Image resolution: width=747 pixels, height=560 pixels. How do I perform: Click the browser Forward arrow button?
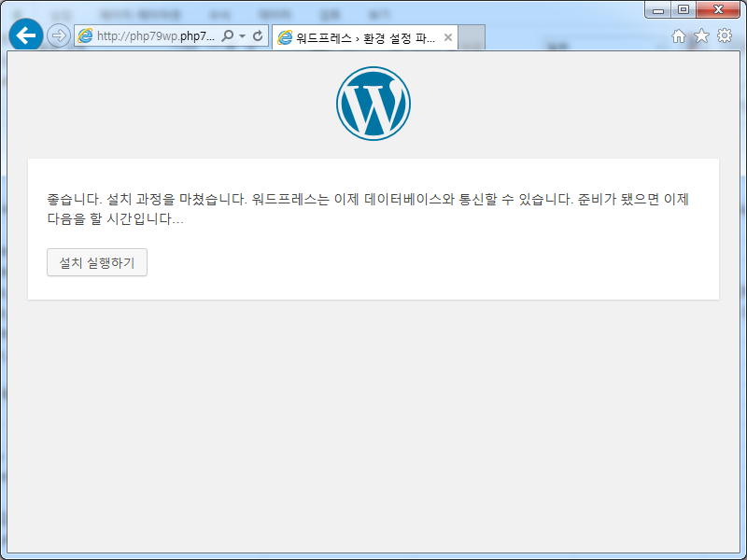(59, 35)
